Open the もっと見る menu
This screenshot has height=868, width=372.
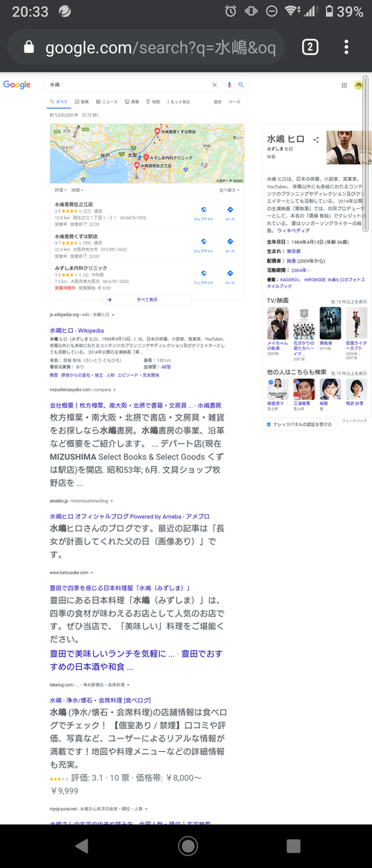(179, 102)
